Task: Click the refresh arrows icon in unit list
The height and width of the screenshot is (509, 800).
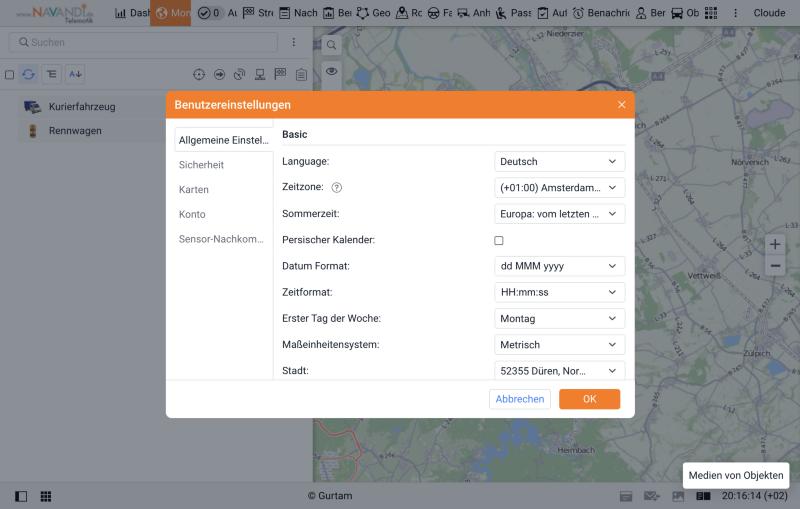Action: (29, 74)
